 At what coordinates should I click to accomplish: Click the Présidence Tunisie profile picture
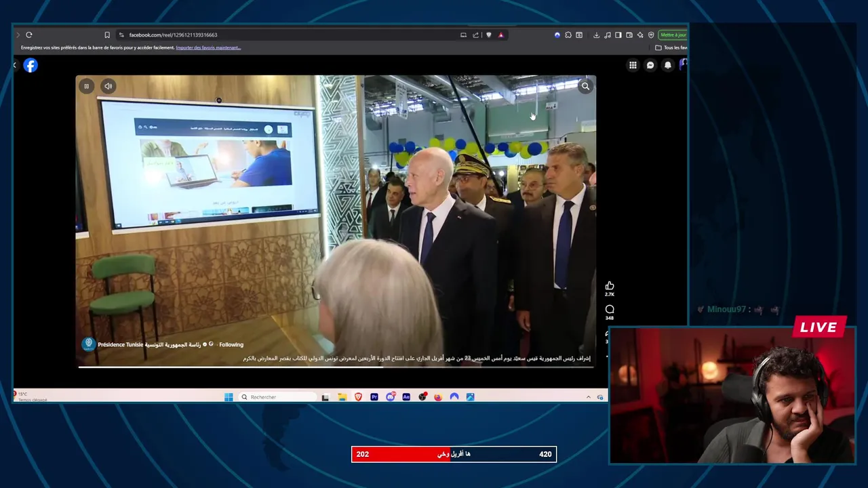(88, 344)
